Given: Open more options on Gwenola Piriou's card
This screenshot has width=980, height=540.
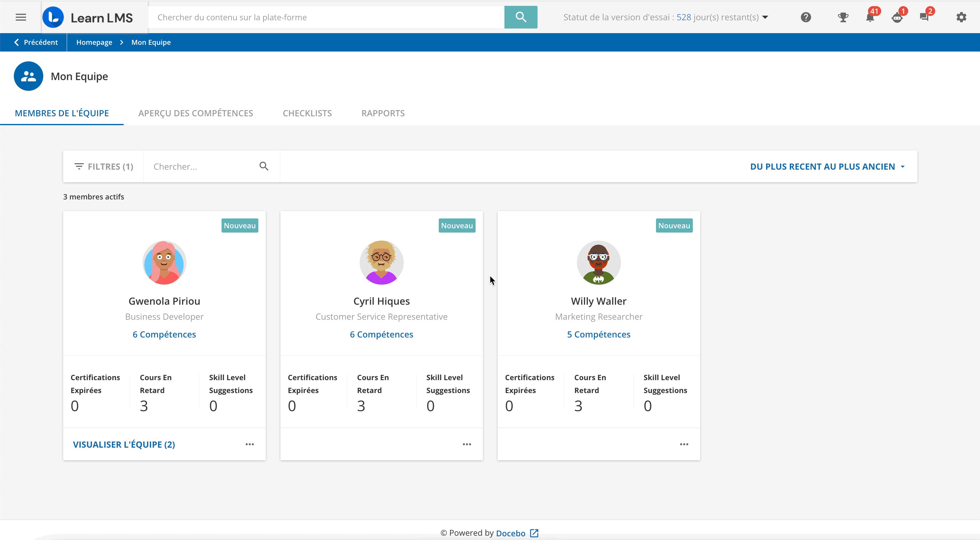Looking at the screenshot, I should (250, 444).
